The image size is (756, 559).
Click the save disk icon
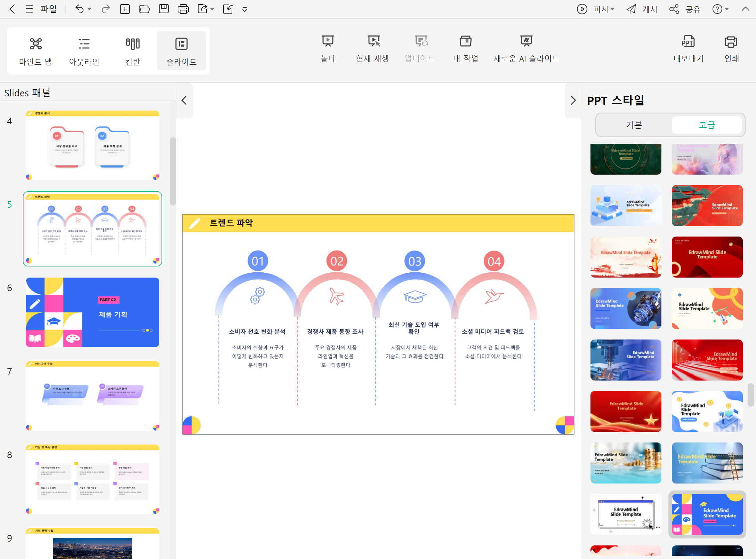pyautogui.click(x=164, y=9)
